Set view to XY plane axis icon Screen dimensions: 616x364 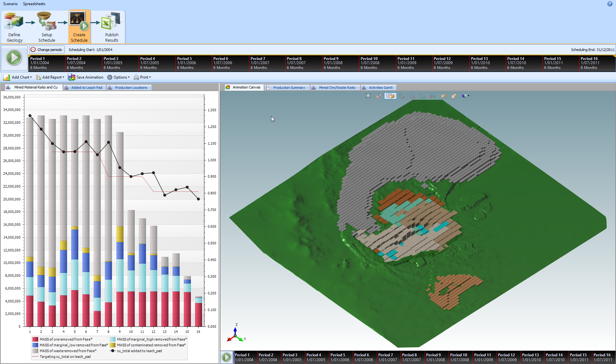point(402,96)
